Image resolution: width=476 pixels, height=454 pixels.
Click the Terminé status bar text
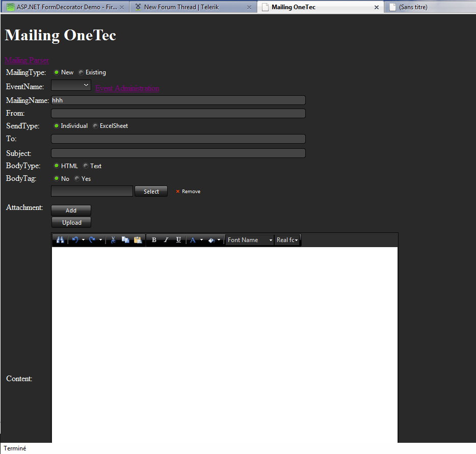(15, 448)
